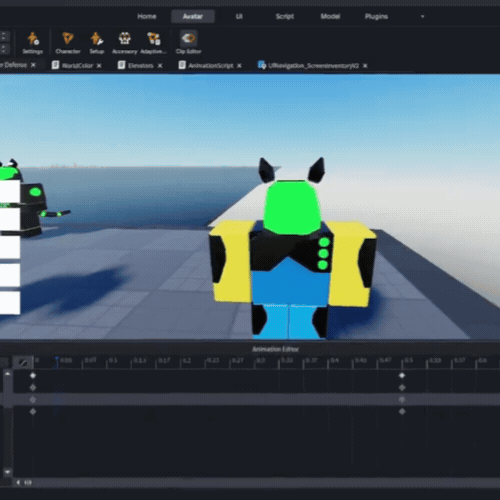Close the UINavigation_ScreenInventoryV2 tab
Screen dimensions: 500x500
365,66
